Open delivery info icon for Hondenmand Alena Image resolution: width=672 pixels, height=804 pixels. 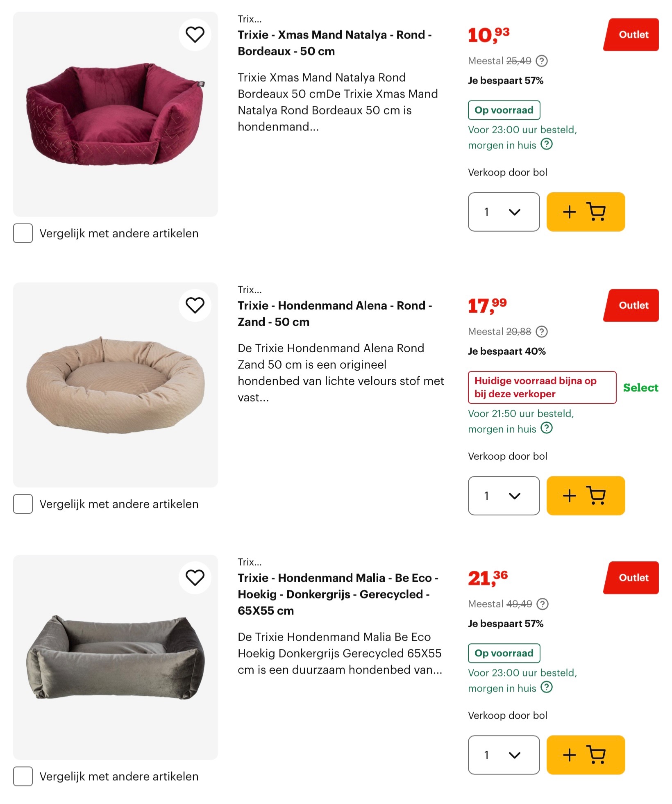click(x=547, y=428)
